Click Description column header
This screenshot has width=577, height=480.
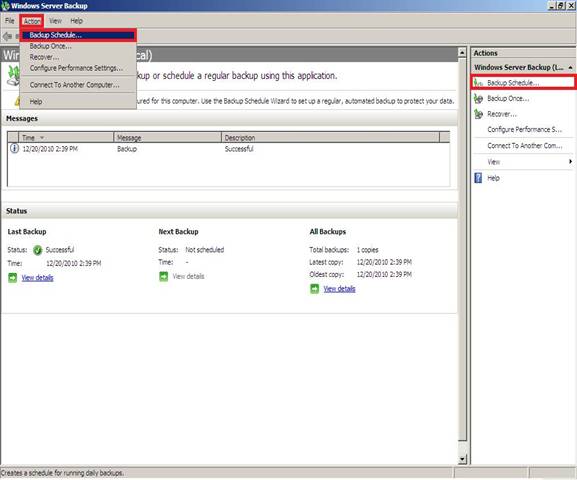pos(330,138)
